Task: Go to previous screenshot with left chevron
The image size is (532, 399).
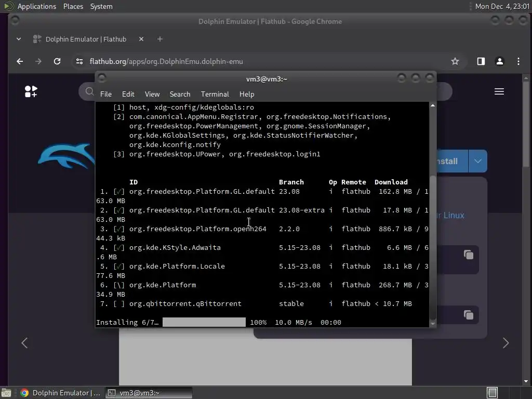Action: [x=24, y=343]
